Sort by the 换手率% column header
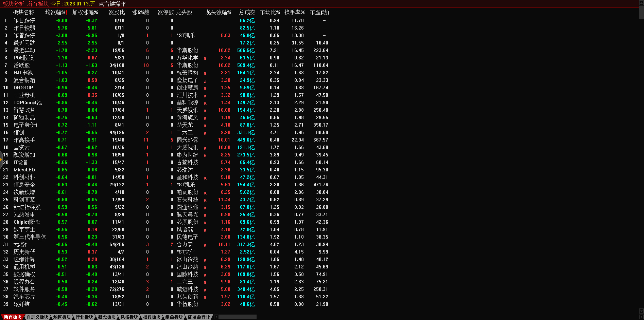 click(294, 12)
